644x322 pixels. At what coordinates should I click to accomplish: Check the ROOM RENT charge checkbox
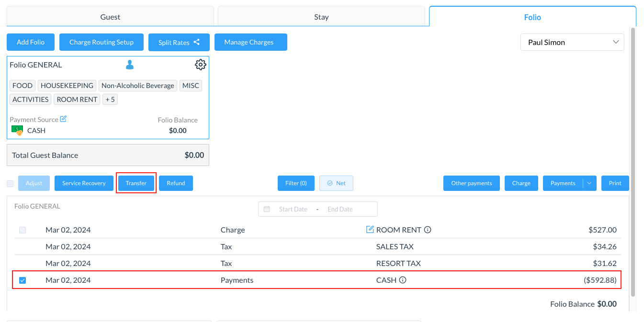[x=23, y=230]
